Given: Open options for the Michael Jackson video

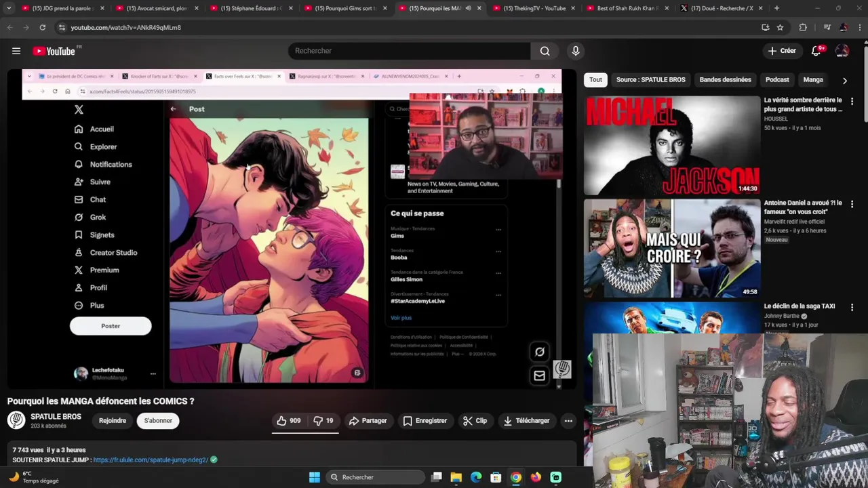Looking at the screenshot, I should [852, 101].
